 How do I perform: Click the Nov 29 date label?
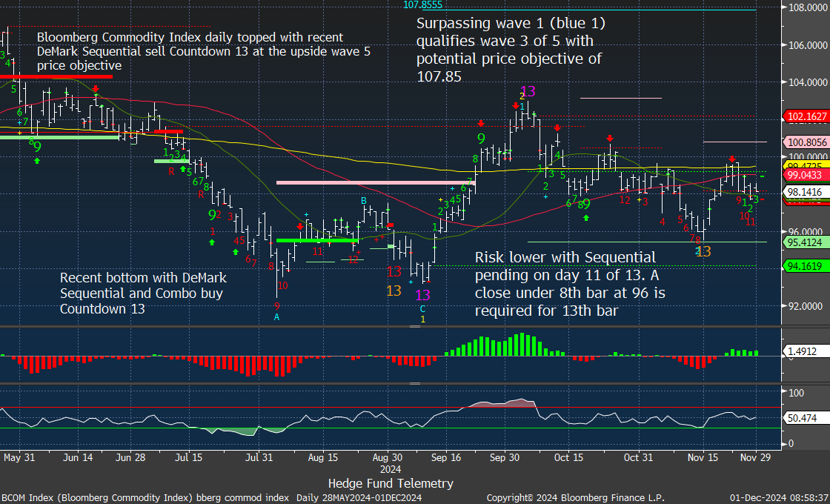click(756, 457)
